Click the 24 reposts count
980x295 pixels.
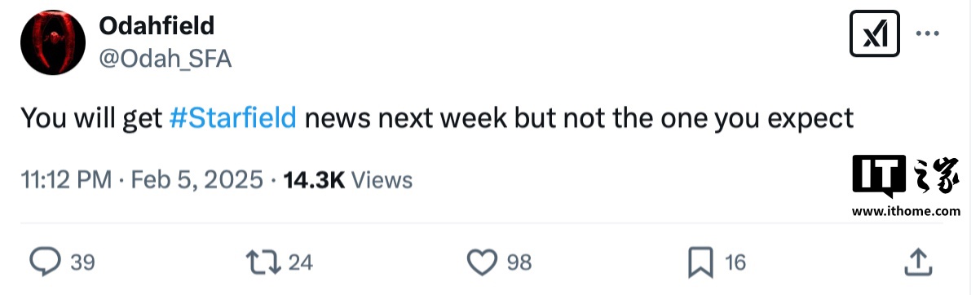click(x=301, y=262)
